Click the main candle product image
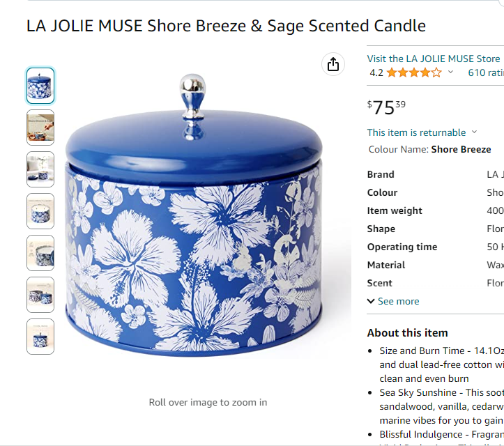504x446 pixels. coord(194,215)
